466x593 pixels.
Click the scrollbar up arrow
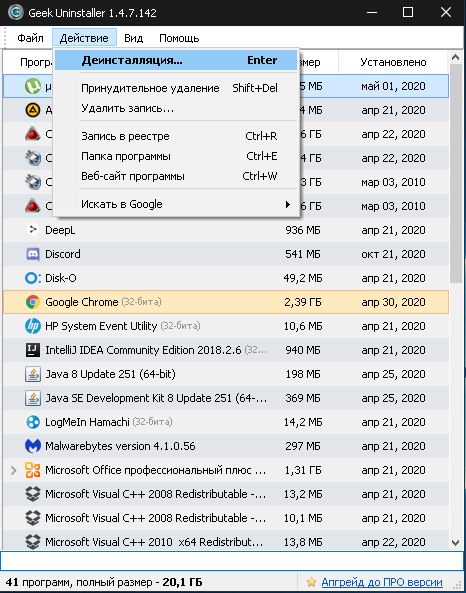click(x=456, y=58)
